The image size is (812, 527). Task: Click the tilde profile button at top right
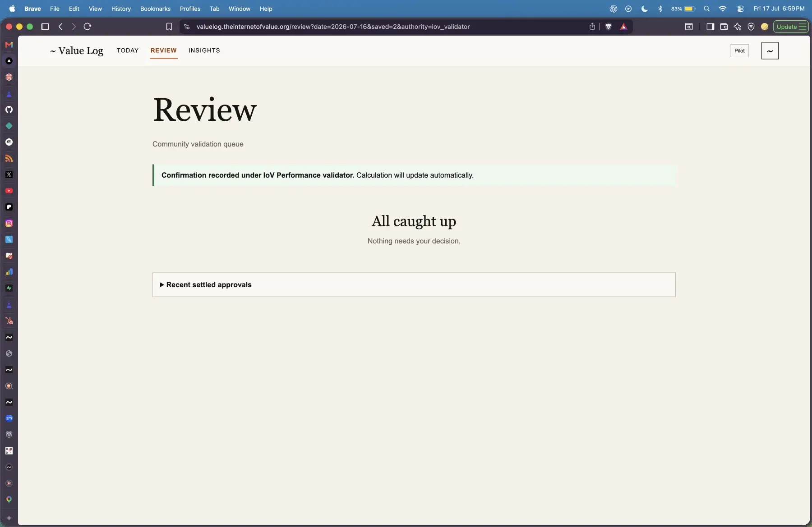(770, 50)
